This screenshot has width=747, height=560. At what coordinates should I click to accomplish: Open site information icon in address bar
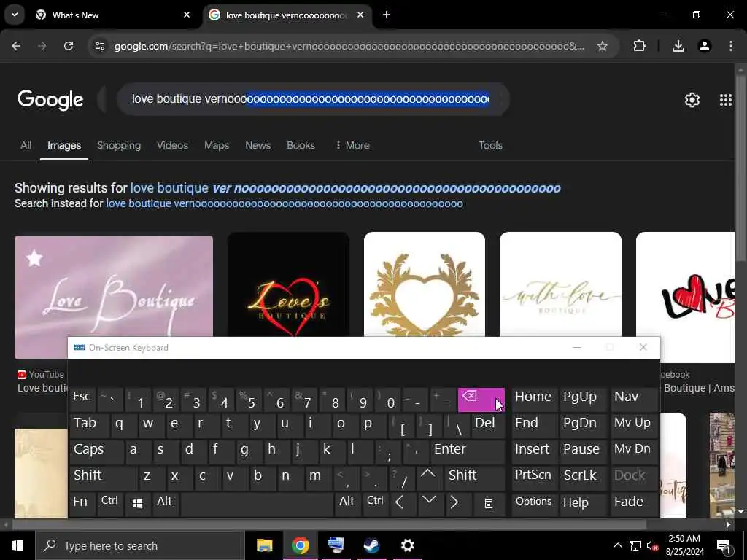[x=99, y=46]
